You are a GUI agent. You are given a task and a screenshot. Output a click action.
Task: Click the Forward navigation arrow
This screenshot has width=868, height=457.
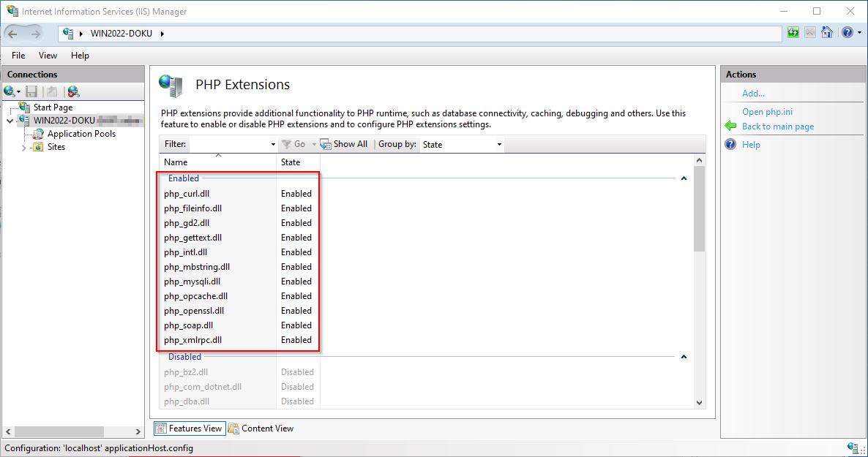(x=36, y=34)
